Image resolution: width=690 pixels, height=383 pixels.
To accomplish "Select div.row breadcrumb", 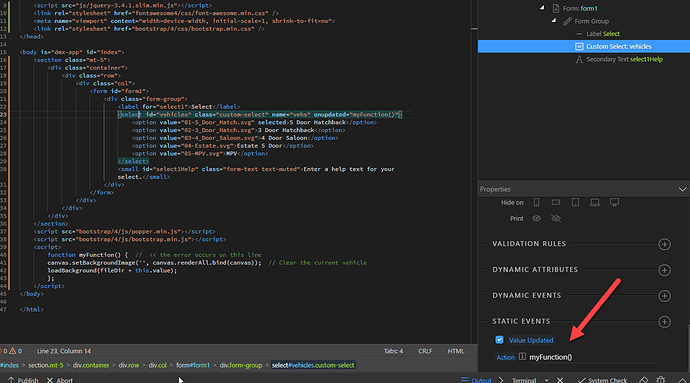I will 128,365.
